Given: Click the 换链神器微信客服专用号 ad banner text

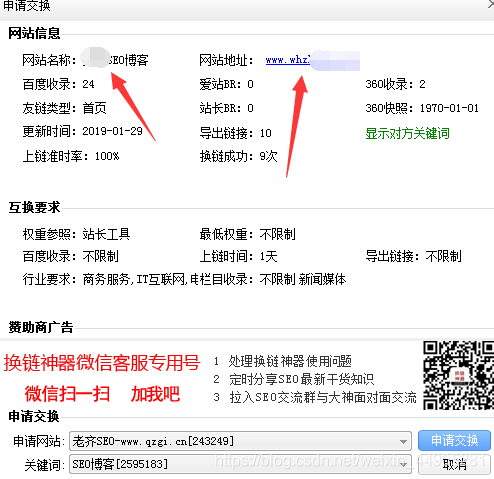Looking at the screenshot, I should tap(102, 363).
